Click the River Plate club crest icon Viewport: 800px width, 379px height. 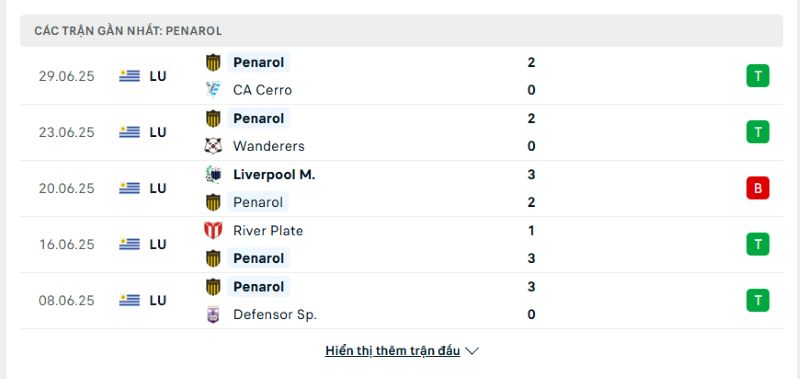click(x=213, y=231)
